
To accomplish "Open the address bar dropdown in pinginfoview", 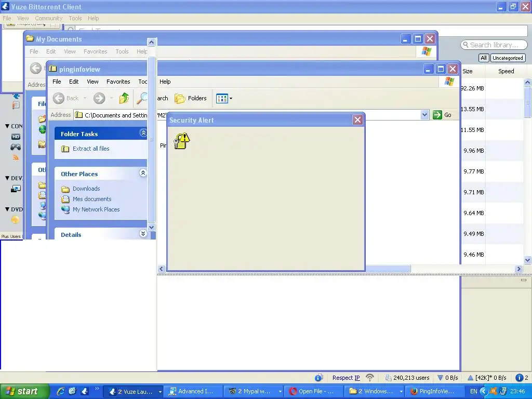I will pyautogui.click(x=424, y=115).
